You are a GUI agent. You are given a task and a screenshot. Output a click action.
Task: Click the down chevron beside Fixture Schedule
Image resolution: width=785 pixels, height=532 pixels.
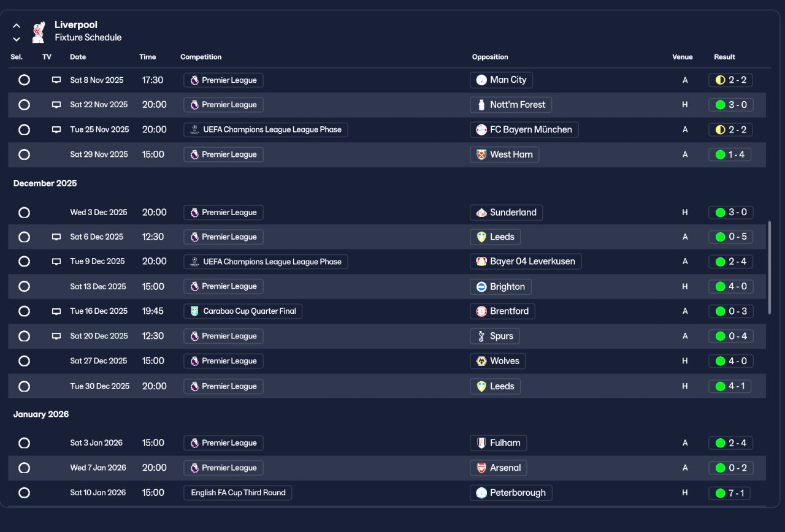tap(17, 39)
